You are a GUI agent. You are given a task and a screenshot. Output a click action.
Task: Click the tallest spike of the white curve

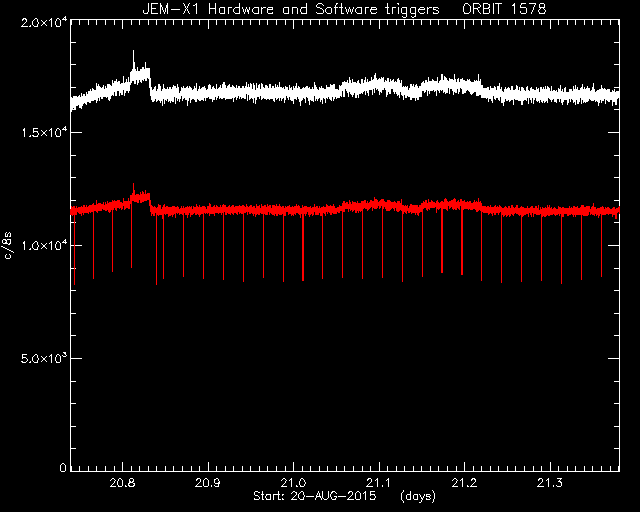133,61
